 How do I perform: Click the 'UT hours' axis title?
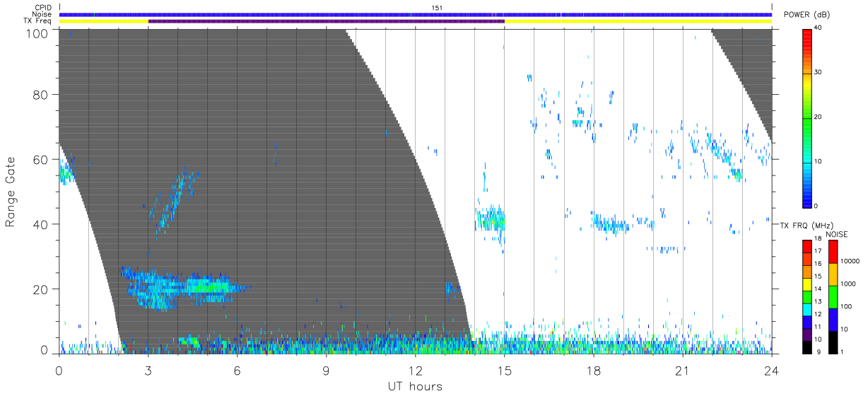coord(415,386)
